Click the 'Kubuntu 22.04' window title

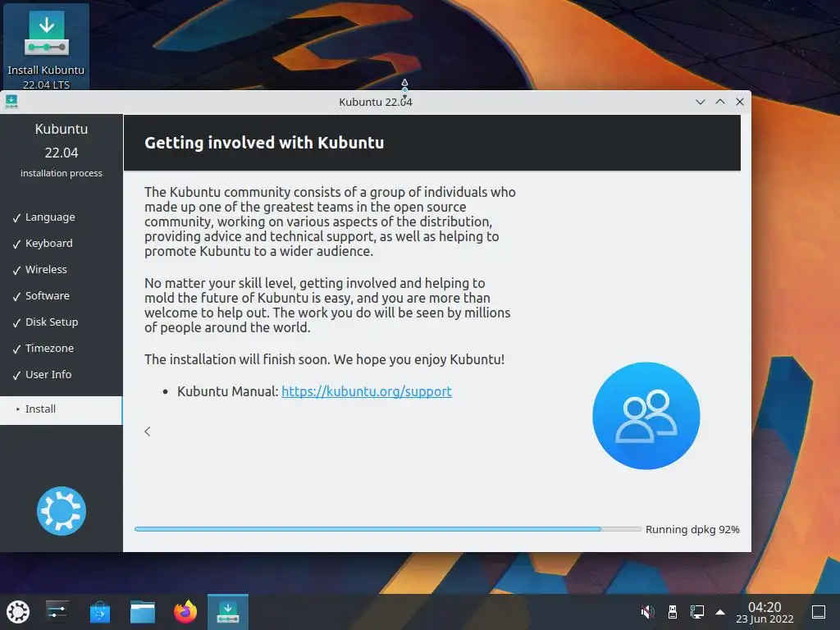pyautogui.click(x=376, y=102)
